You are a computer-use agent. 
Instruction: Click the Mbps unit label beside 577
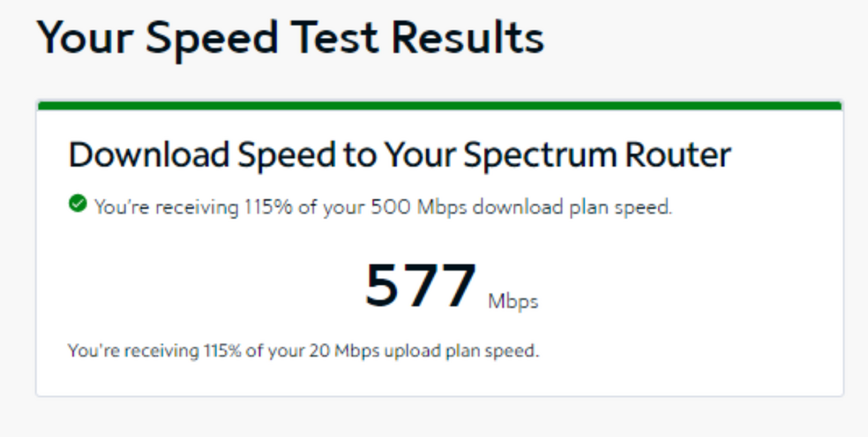tap(513, 302)
